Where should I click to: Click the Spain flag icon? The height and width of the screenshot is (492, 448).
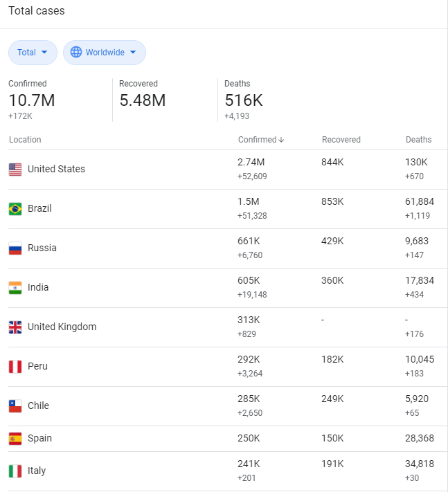15,439
